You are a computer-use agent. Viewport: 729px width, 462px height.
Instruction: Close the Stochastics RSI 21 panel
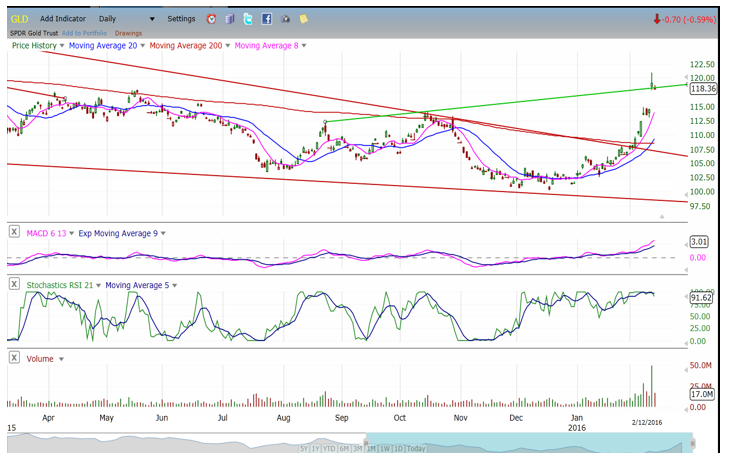click(x=14, y=284)
